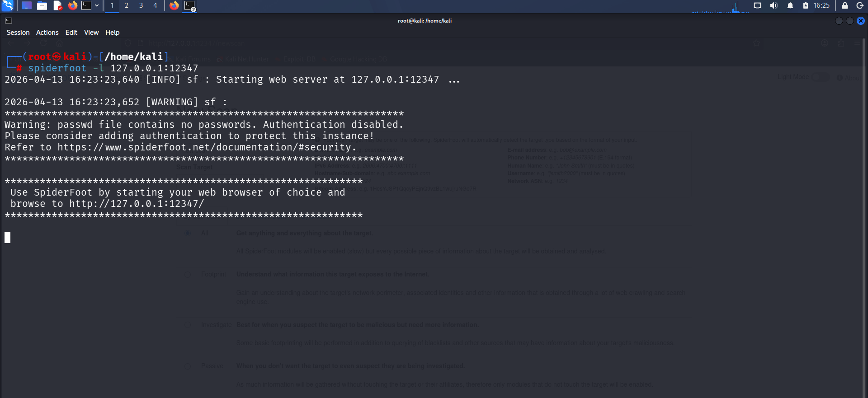The image size is (868, 398).
Task: Open the View menu
Action: [91, 33]
